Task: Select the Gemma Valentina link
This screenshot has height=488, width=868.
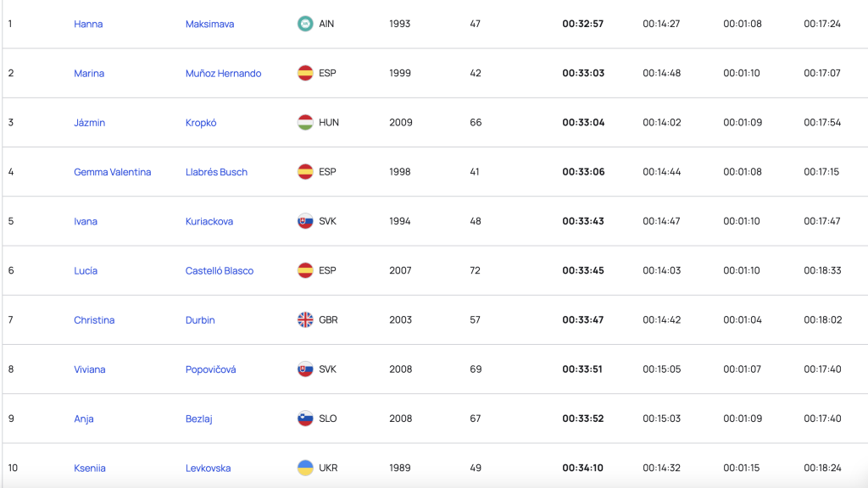Action: pyautogui.click(x=112, y=172)
